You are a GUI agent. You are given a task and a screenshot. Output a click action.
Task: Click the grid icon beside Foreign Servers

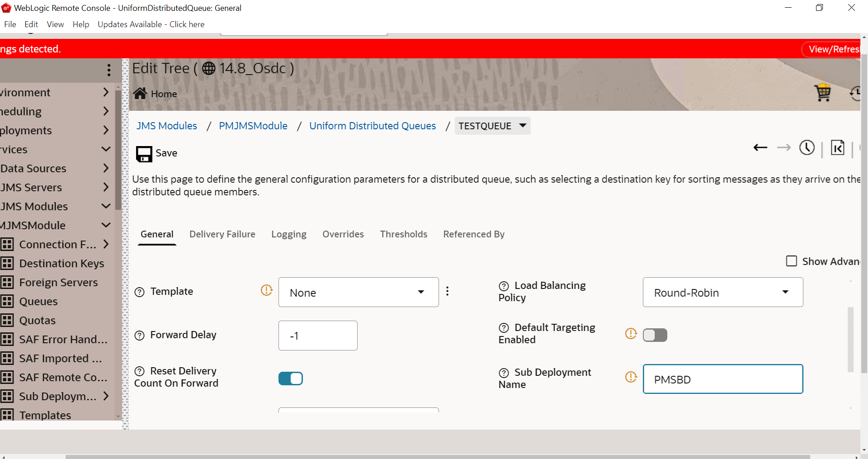(7, 282)
